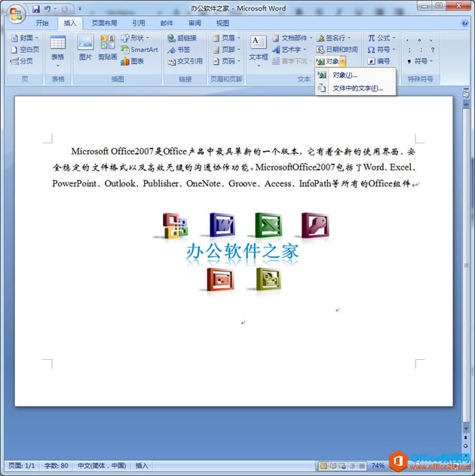Click the Object dropdown arrow

(343, 62)
